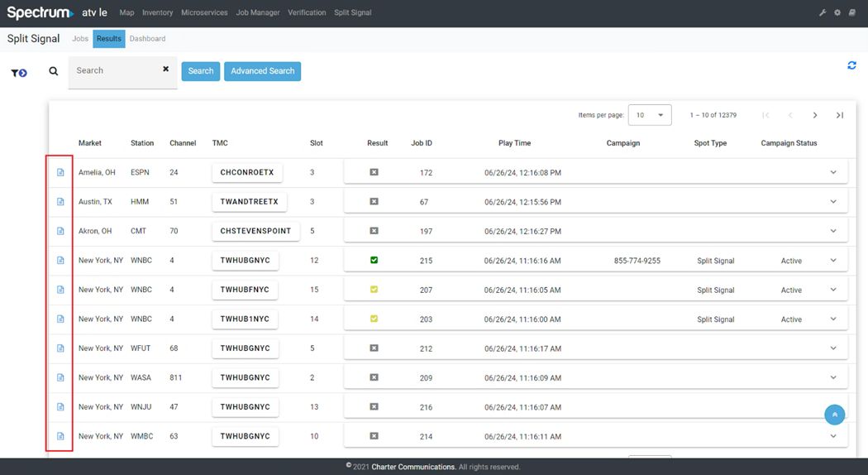Viewport: 868px width, 475px height.
Task: Open document icon for TWHUB1NYC row
Action: tap(60, 319)
